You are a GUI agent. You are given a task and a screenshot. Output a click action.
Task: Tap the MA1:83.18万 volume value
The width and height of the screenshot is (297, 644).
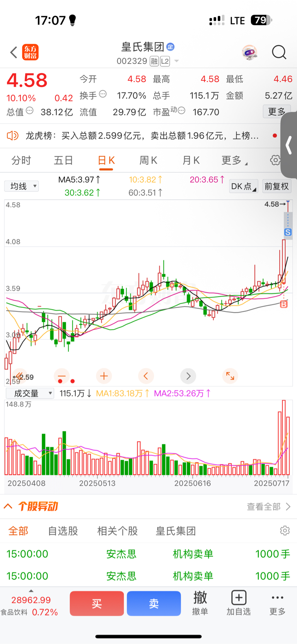tap(122, 393)
